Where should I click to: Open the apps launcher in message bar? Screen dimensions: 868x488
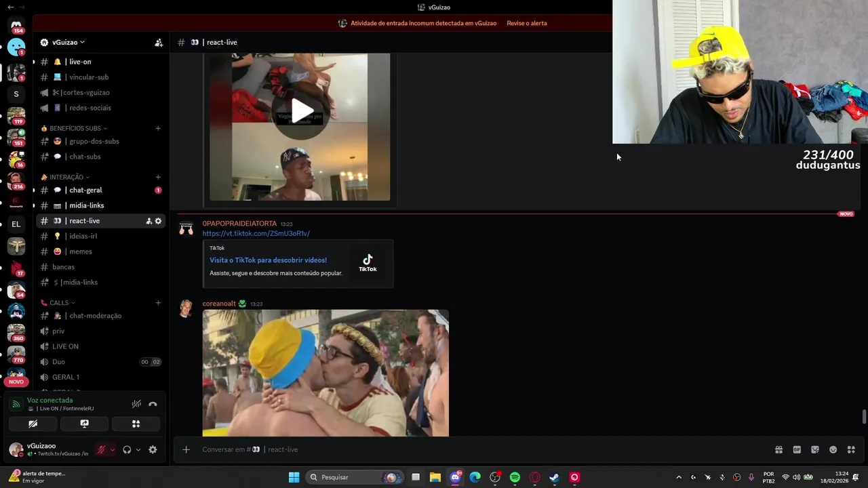pos(852,449)
